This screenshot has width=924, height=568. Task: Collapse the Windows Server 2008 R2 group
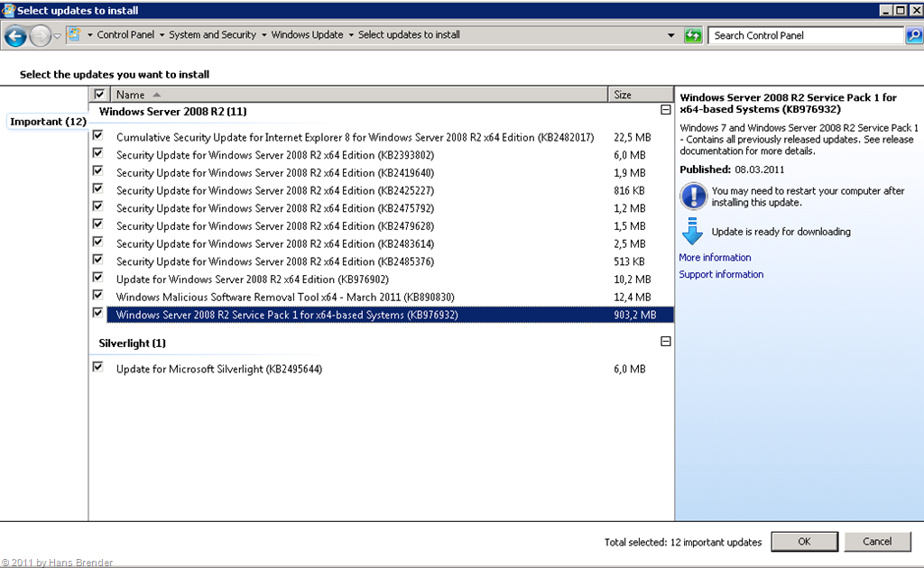(665, 110)
